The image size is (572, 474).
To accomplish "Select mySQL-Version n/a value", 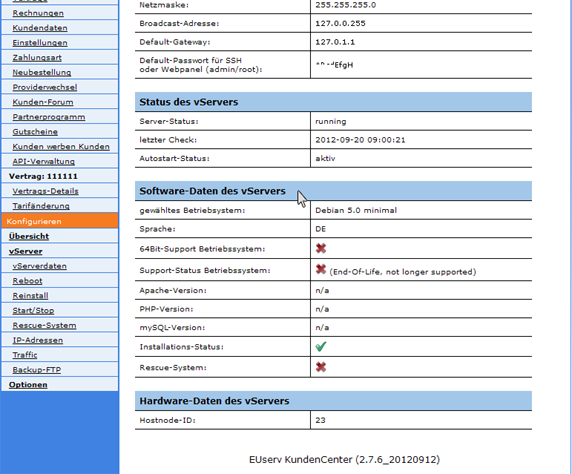I will pos(322,327).
